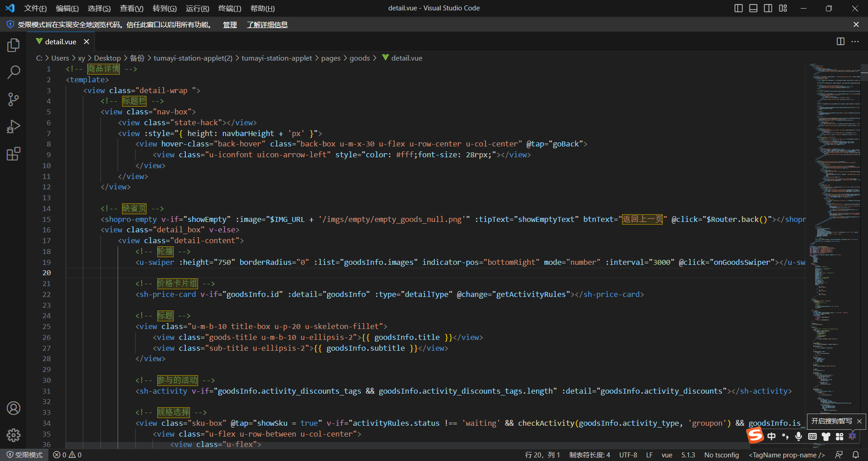Click 5.1.3 TypeScript version
868x461 pixels.
[688, 455]
